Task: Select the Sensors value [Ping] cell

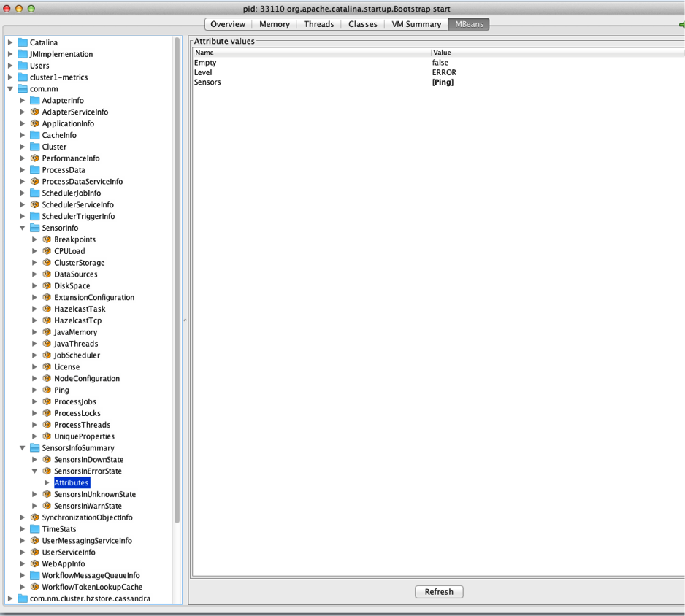Action: point(443,82)
